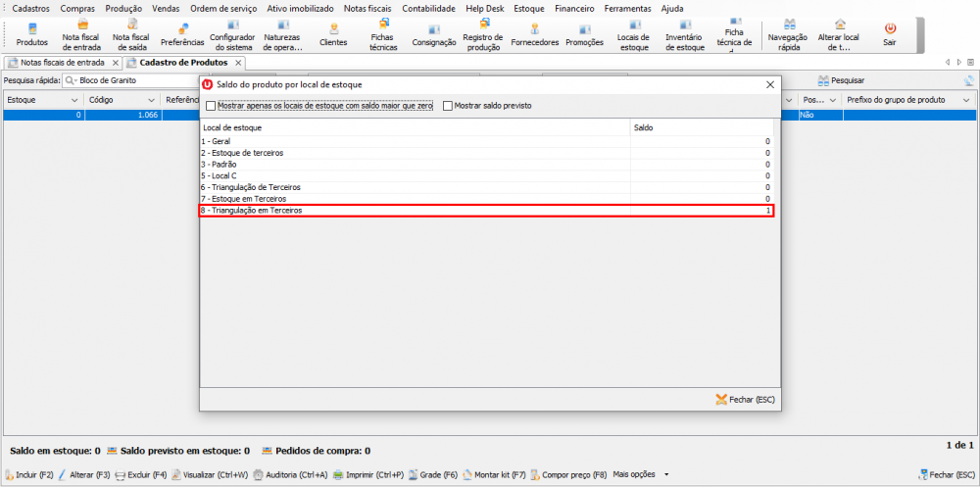Expand the Código column filter dropdown

point(151,100)
